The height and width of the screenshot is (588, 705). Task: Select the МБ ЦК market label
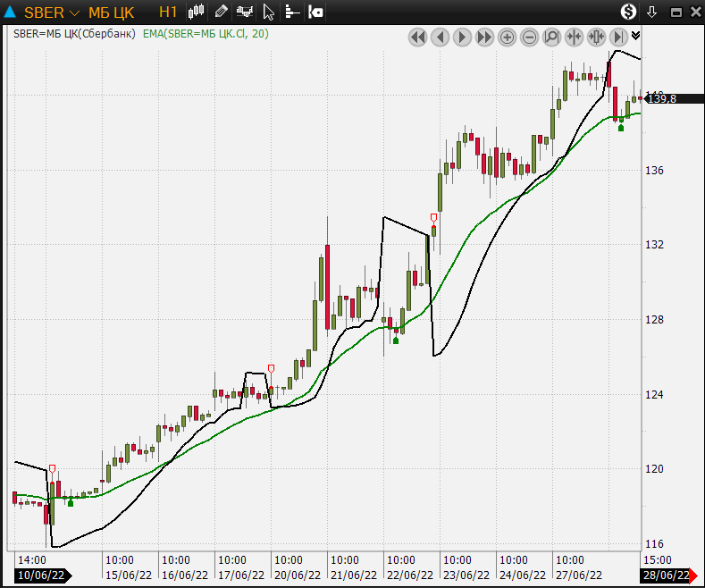coord(112,13)
